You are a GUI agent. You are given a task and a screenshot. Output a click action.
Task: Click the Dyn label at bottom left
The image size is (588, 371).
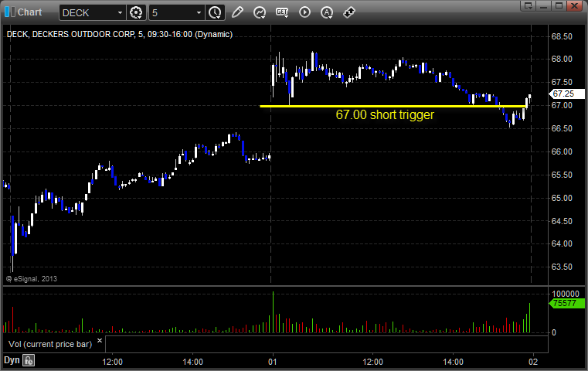click(x=12, y=360)
